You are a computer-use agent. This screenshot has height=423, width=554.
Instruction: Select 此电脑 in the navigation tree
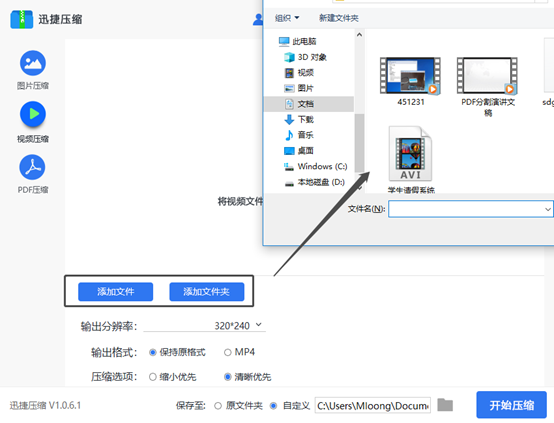297,41
